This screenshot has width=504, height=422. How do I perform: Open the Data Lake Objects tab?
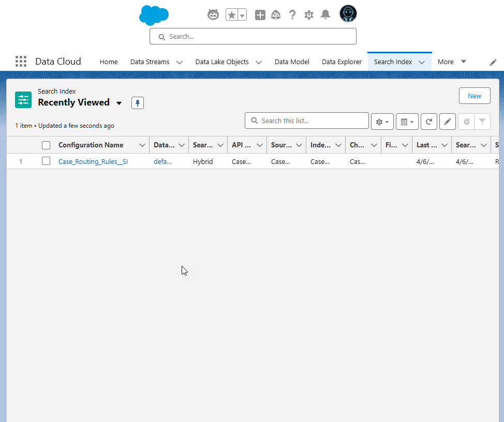tap(222, 62)
